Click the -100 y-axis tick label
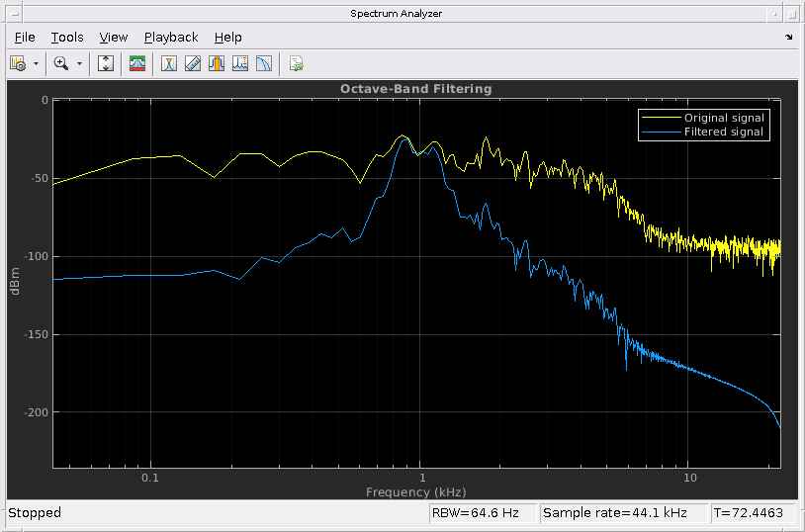The image size is (805, 532). pos(37,256)
